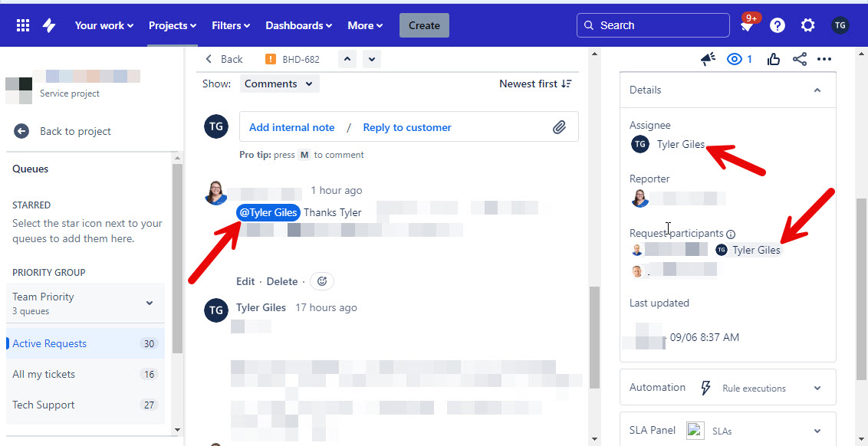
Task: Click in the Search field
Action: pos(653,25)
